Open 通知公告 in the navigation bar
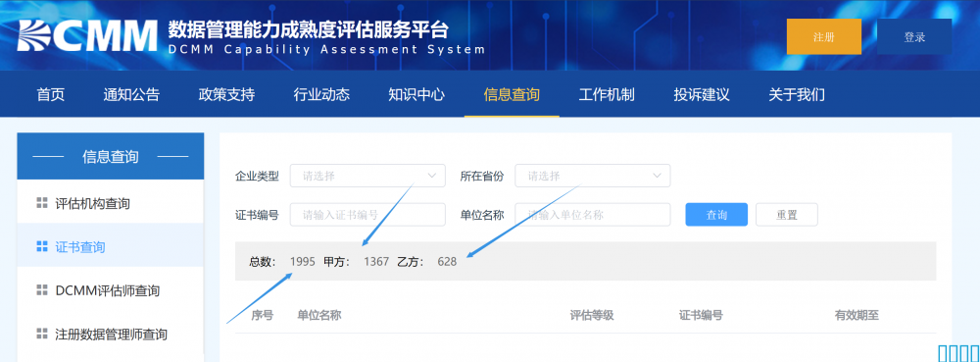 [131, 94]
